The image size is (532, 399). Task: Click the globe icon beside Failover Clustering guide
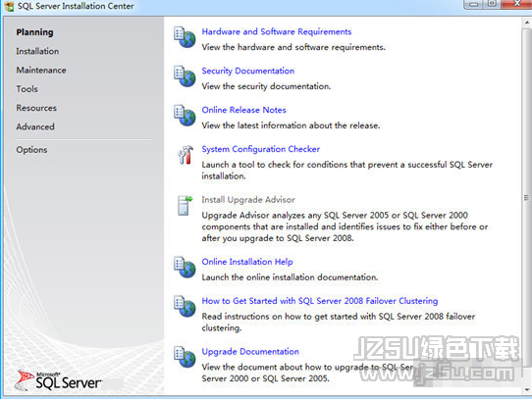click(185, 306)
